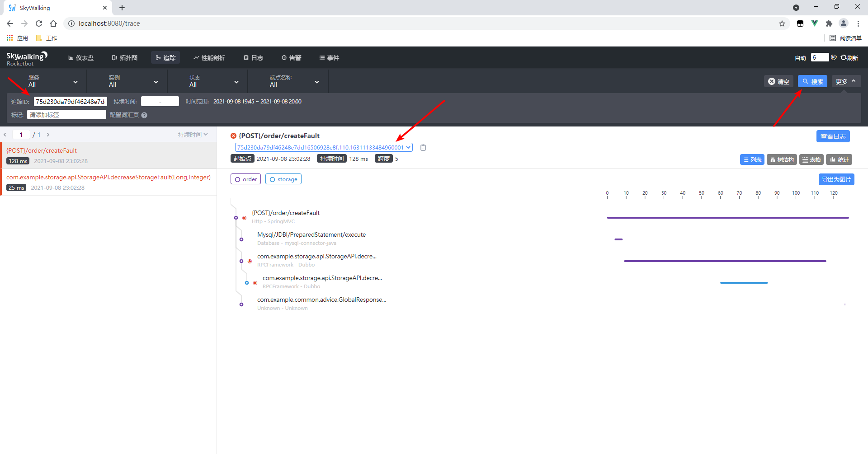The width and height of the screenshot is (868, 454).
Task: Click the 清空 clear button
Action: click(778, 81)
